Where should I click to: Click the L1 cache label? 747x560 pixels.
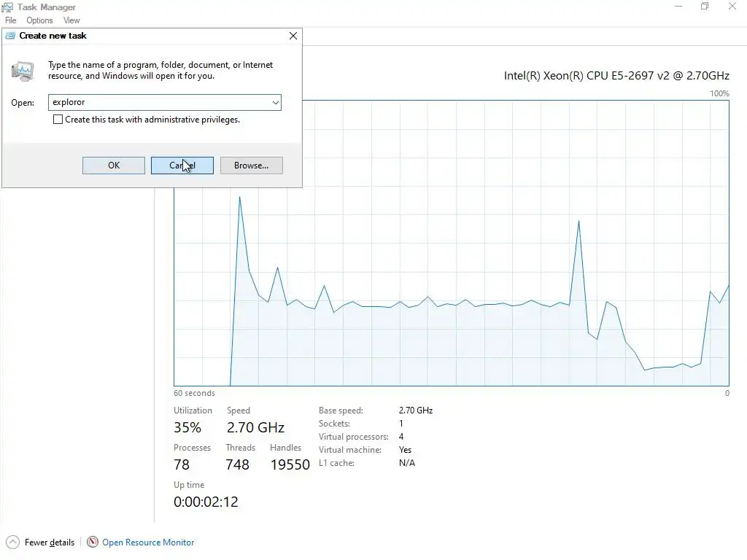pyautogui.click(x=336, y=463)
